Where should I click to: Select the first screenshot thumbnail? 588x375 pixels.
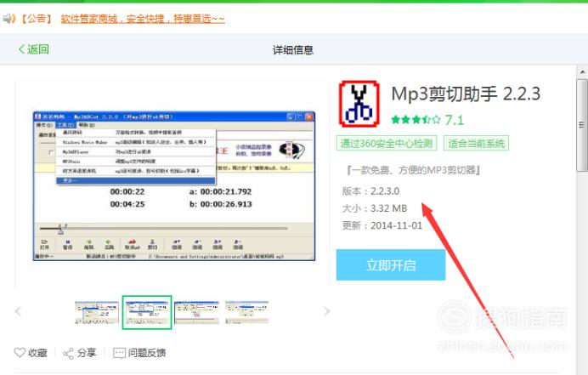pos(97,312)
